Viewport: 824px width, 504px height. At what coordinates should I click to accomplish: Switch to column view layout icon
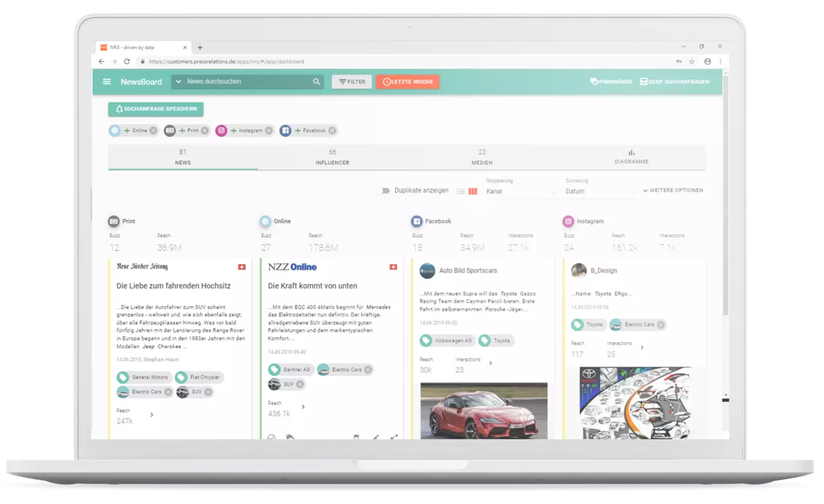(x=473, y=191)
